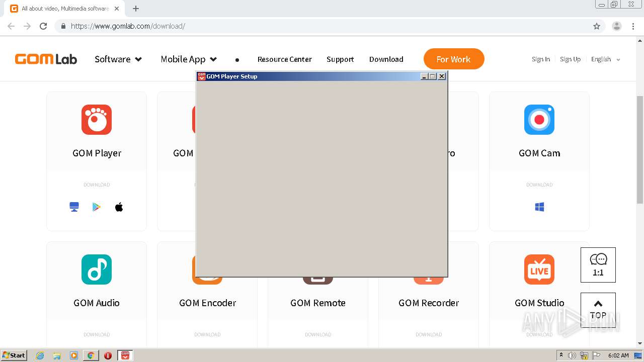The image size is (644, 362).
Task: Click the orange For Work button
Action: [x=454, y=59]
